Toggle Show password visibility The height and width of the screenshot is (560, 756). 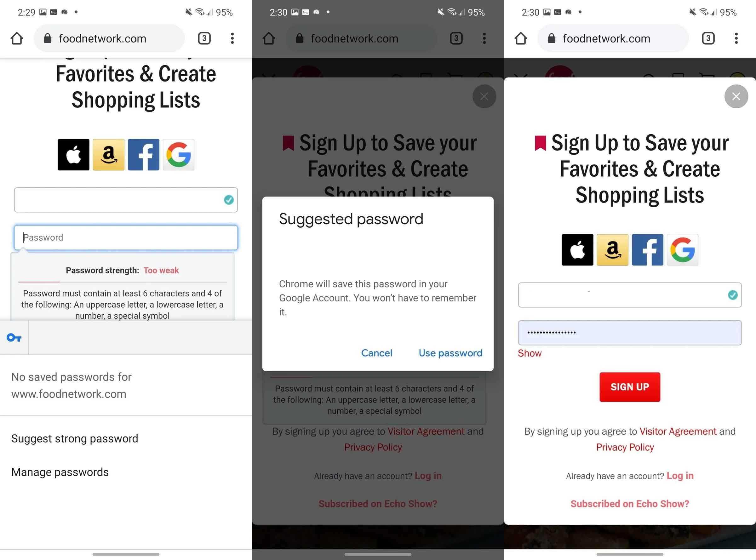[x=529, y=353]
